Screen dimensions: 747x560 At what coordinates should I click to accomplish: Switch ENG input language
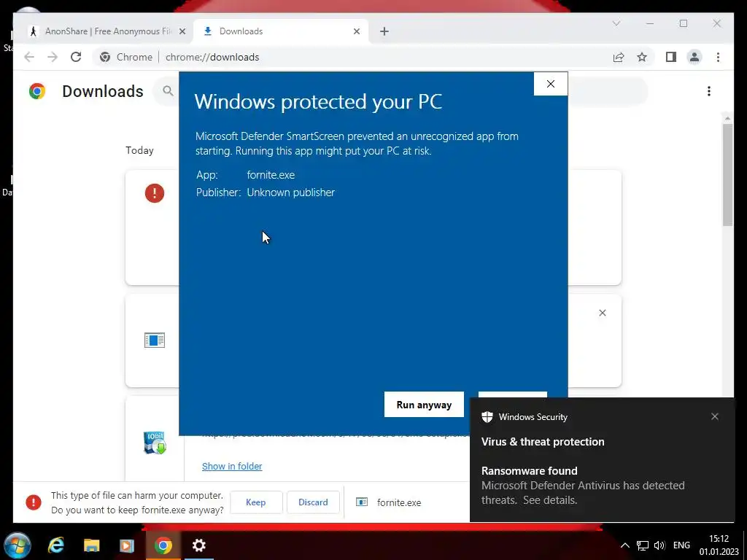[x=681, y=545]
